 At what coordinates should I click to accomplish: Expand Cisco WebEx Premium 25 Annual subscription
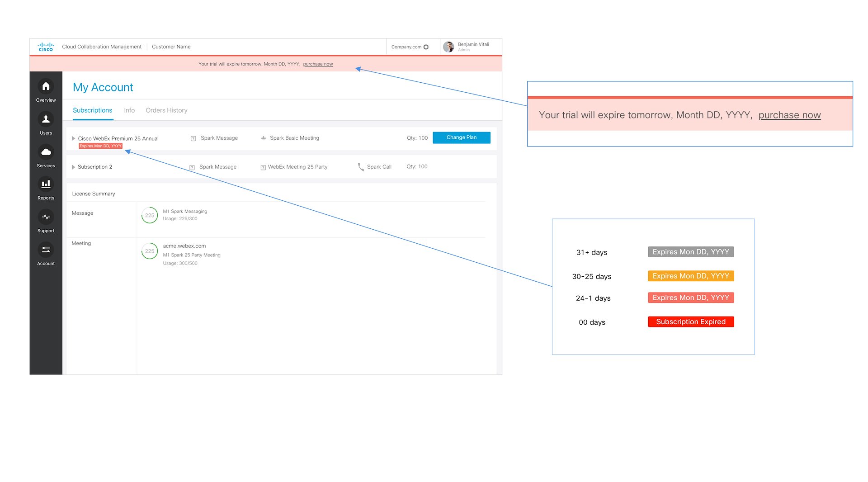pos(73,138)
